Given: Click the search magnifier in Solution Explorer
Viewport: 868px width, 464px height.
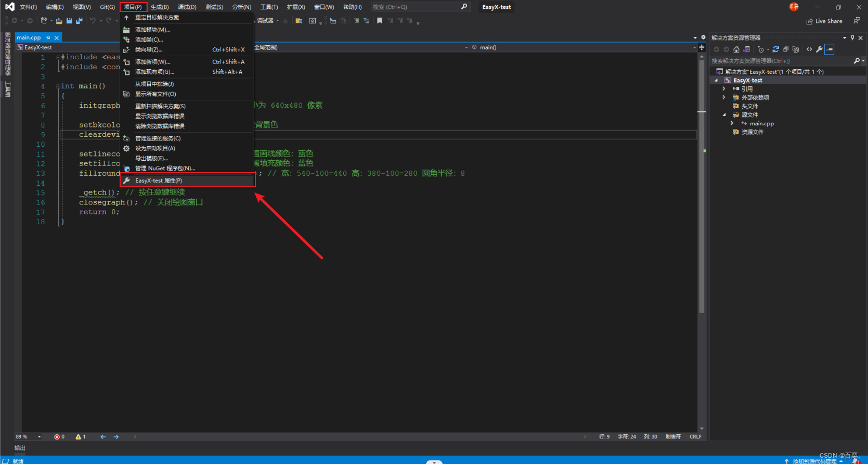Looking at the screenshot, I should [x=857, y=61].
